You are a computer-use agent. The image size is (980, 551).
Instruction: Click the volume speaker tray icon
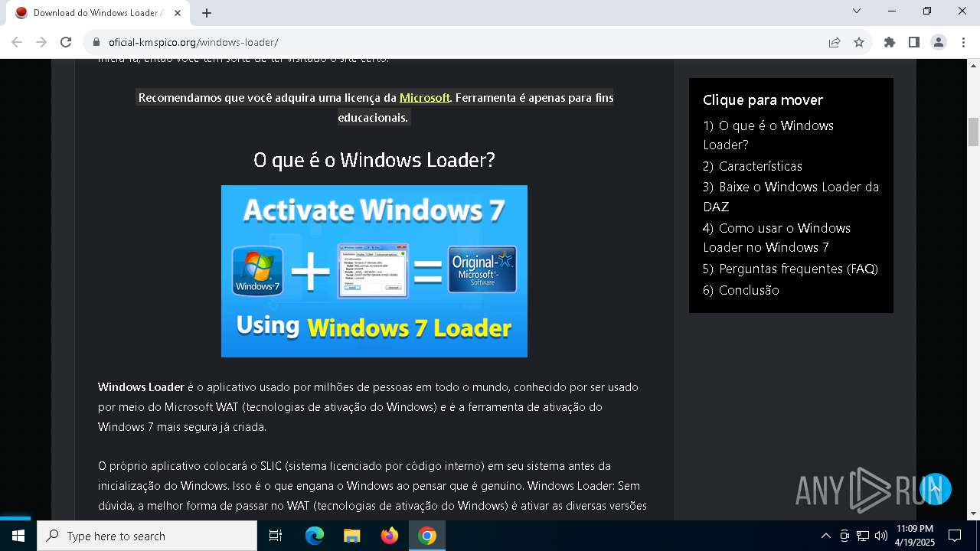point(880,536)
